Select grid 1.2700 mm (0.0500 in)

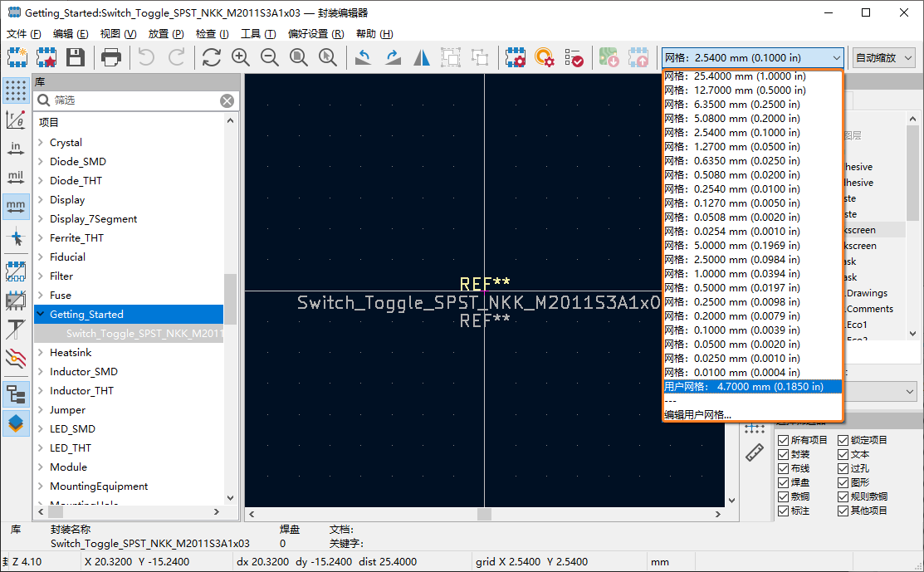(x=752, y=147)
